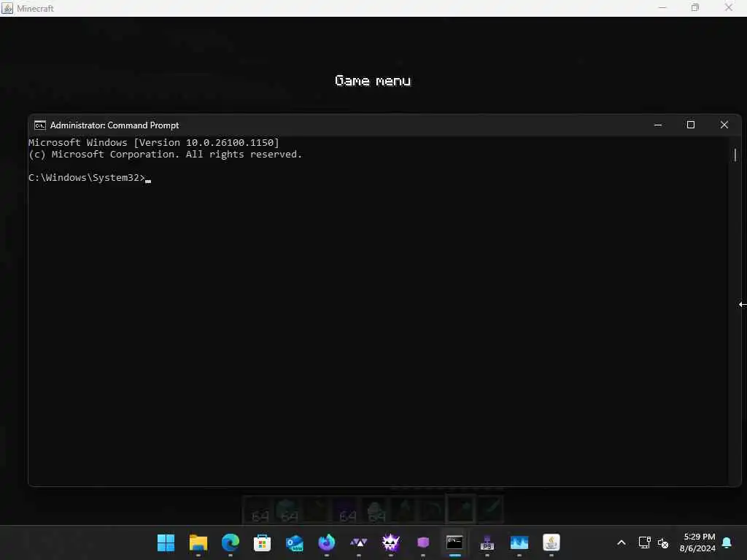
Task: Launch Firefox Nightly from the taskbar
Action: tap(326, 542)
